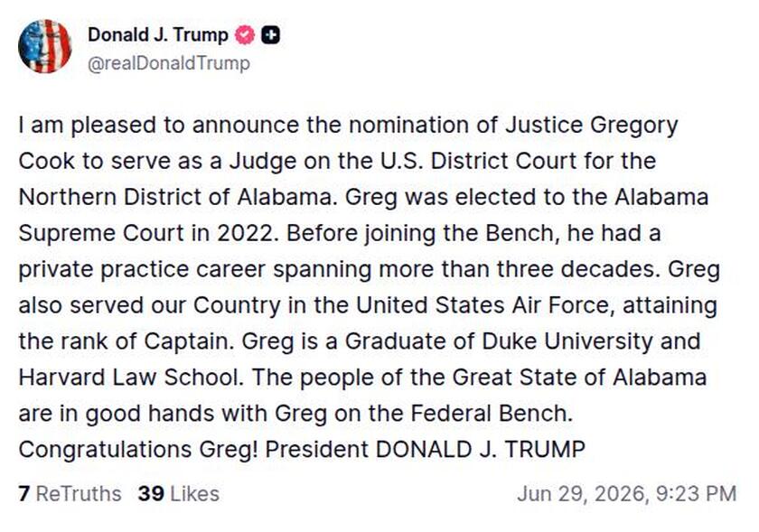Click "private practice career" in the post
This screenshot has width=759, height=532.
point(142,270)
